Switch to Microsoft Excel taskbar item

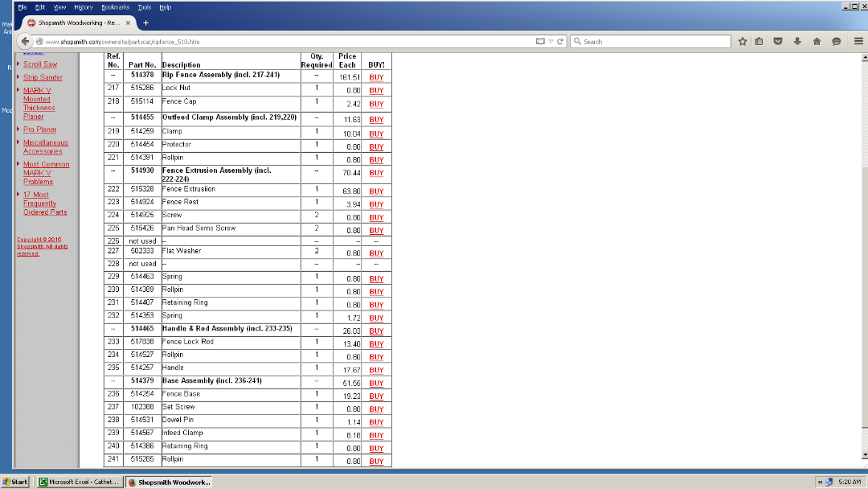click(79, 482)
